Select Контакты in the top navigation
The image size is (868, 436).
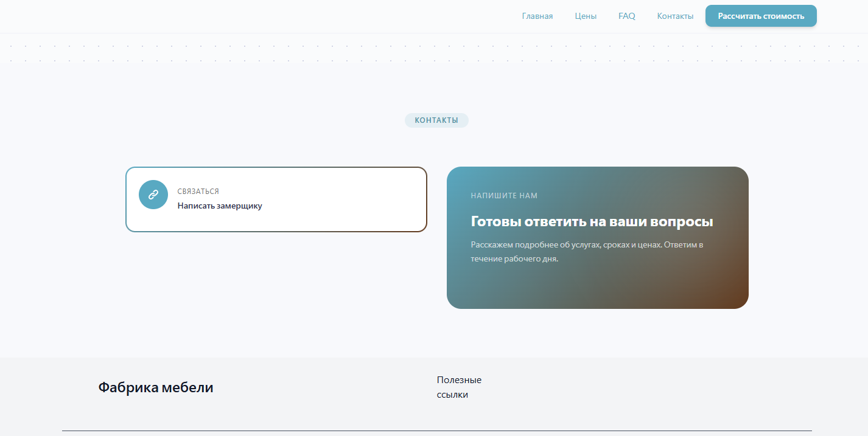(675, 16)
